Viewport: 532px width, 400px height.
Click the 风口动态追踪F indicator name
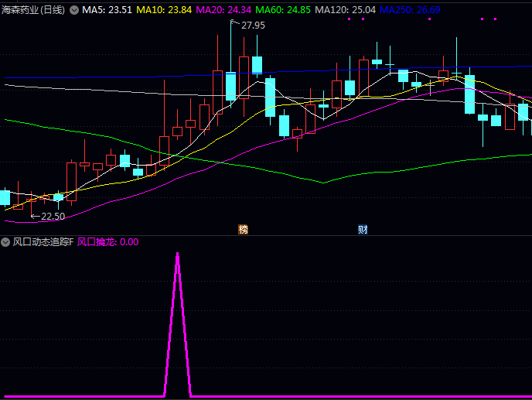click(43, 242)
